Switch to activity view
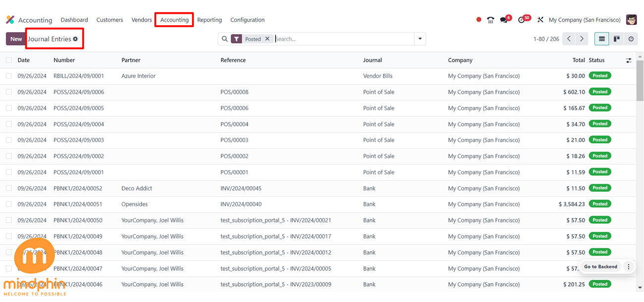Image resolution: width=644 pixels, height=302 pixels. 631,39
